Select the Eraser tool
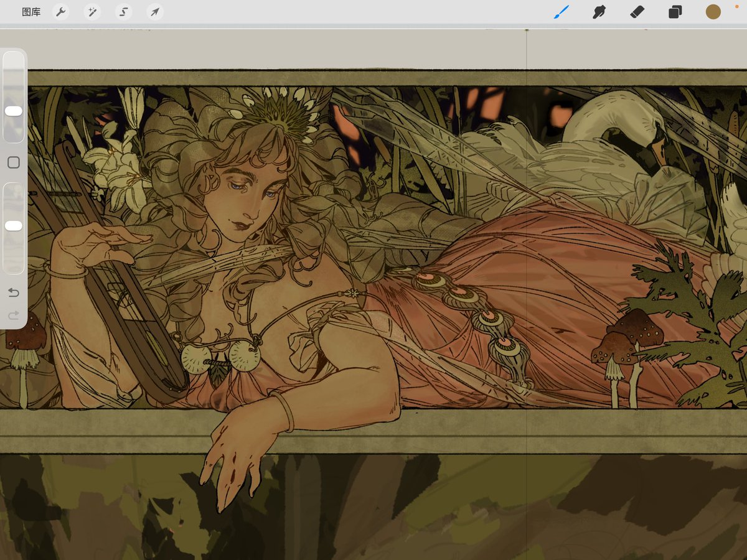 [x=637, y=12]
